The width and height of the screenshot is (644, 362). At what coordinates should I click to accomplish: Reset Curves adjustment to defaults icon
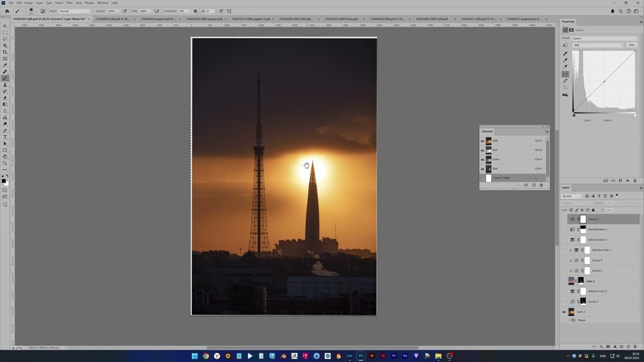(620, 180)
